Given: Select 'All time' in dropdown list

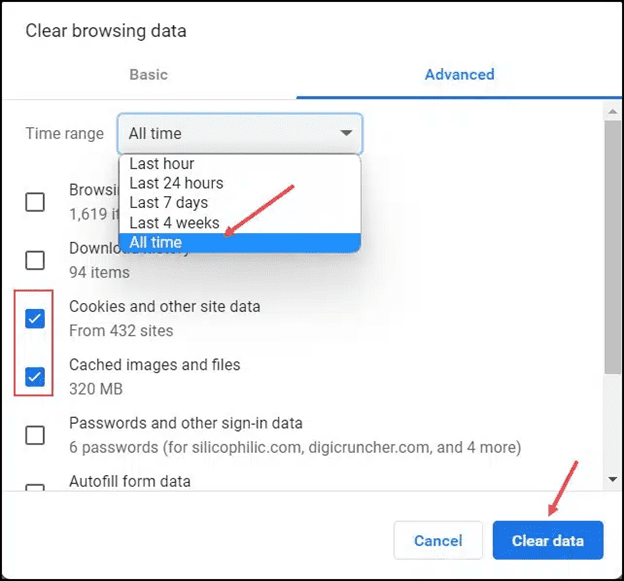Looking at the screenshot, I should 156,242.
